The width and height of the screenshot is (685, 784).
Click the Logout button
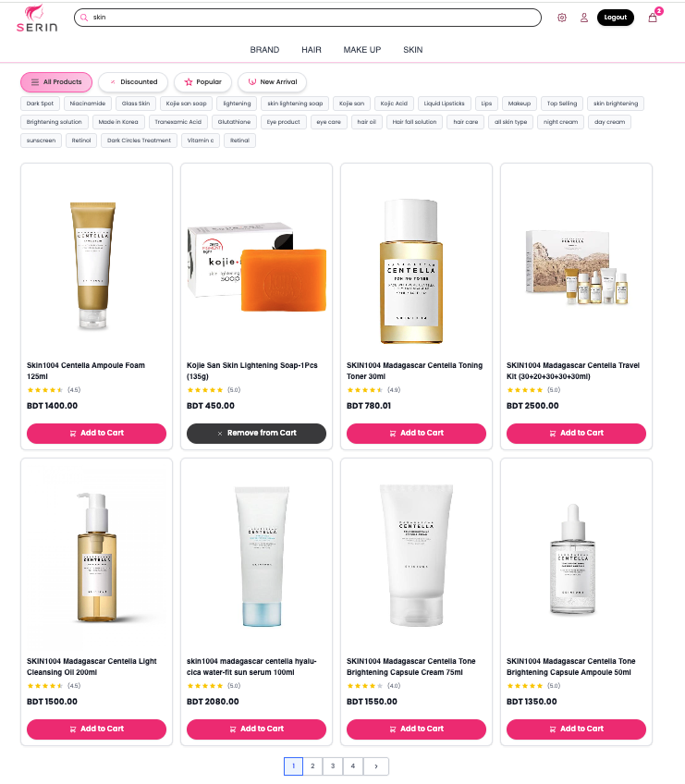[x=615, y=18]
